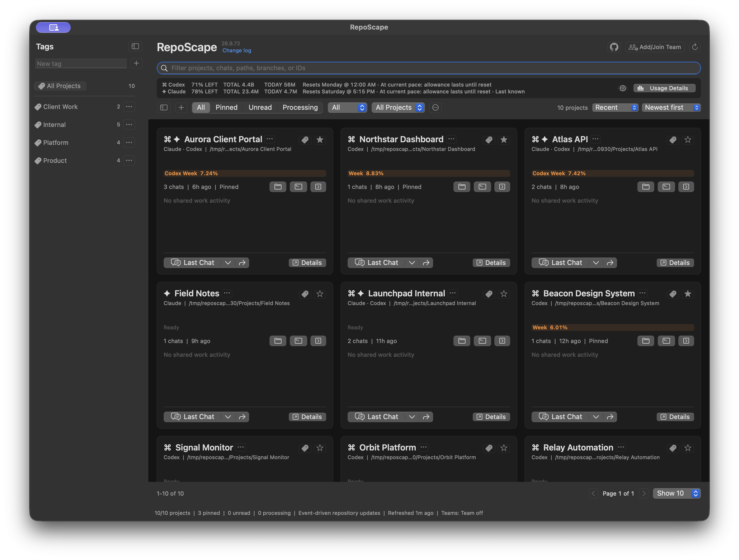
Task: Open Usage Details
Action: (665, 88)
